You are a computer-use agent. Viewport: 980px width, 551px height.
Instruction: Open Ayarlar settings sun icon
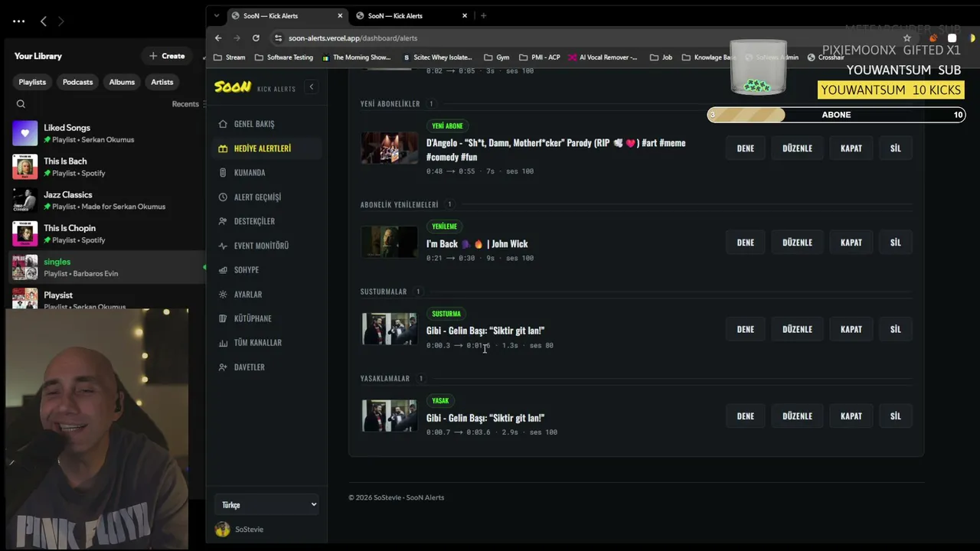[223, 295]
